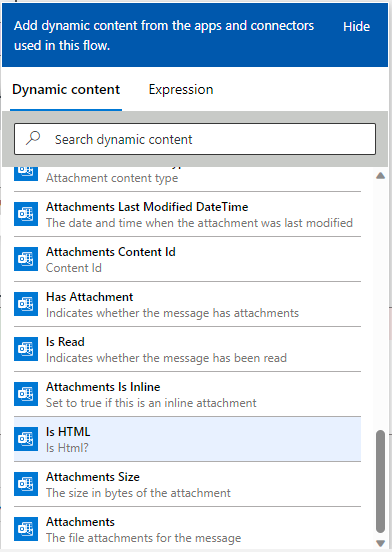Click the magnifier search icon
Viewport: 392px width, 552px height.
pos(33,138)
